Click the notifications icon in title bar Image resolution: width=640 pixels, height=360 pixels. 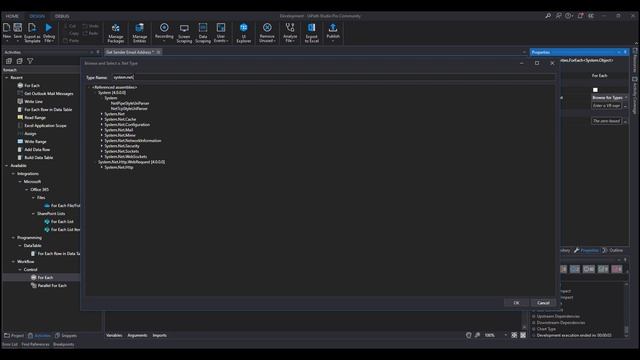pyautogui.click(x=580, y=16)
